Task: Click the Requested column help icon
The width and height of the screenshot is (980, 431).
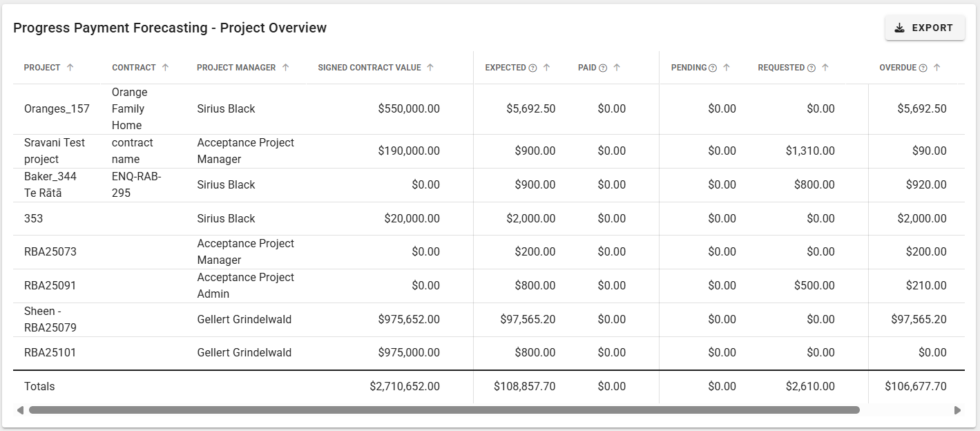Action: [x=811, y=68]
